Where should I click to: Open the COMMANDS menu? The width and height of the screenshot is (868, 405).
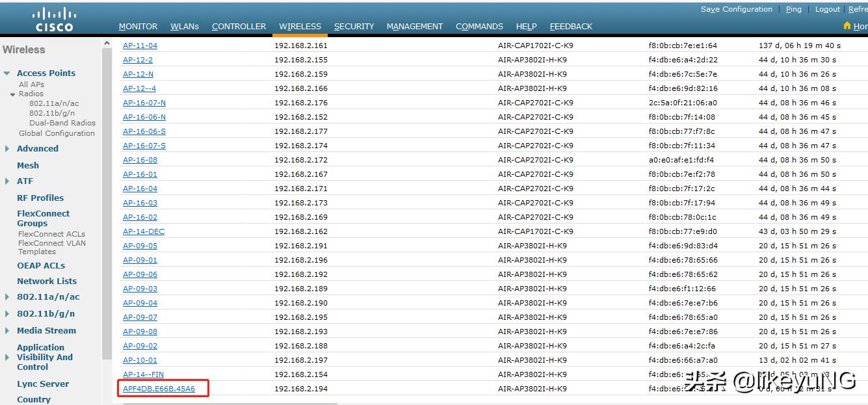479,27
